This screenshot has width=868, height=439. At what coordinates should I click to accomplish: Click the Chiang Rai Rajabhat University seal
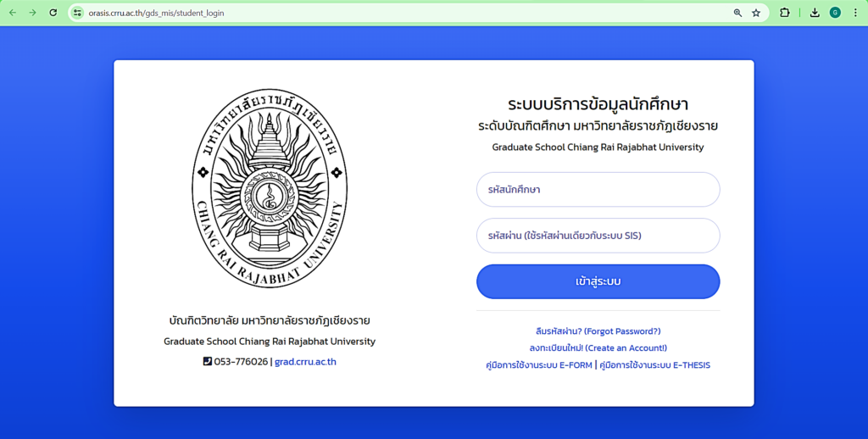coord(270,188)
